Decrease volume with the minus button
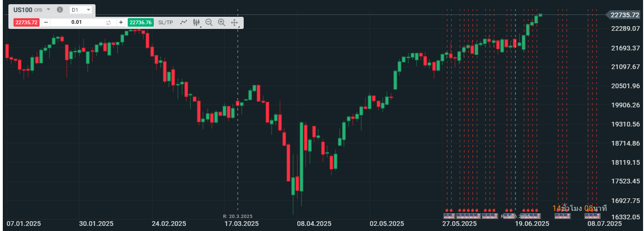This screenshot has height=231, width=644. [46, 22]
